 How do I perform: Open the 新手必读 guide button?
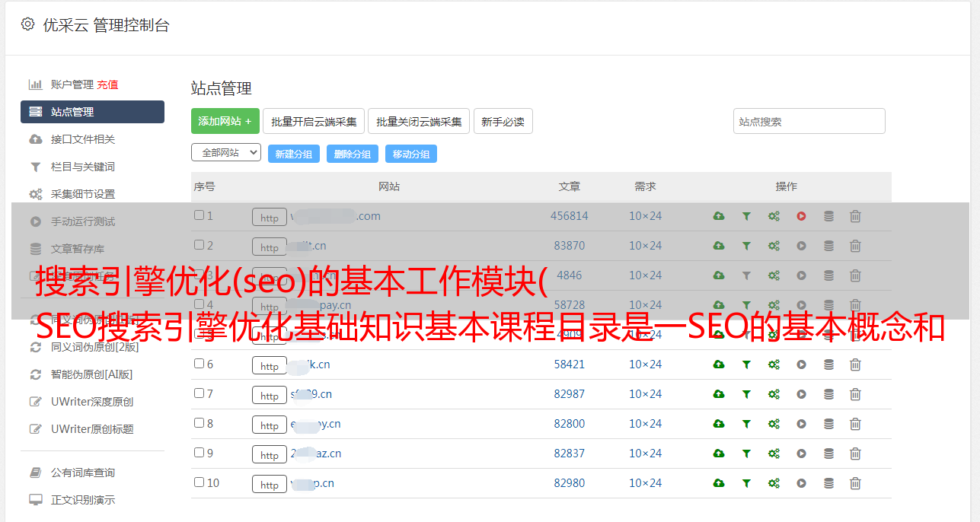pyautogui.click(x=503, y=121)
